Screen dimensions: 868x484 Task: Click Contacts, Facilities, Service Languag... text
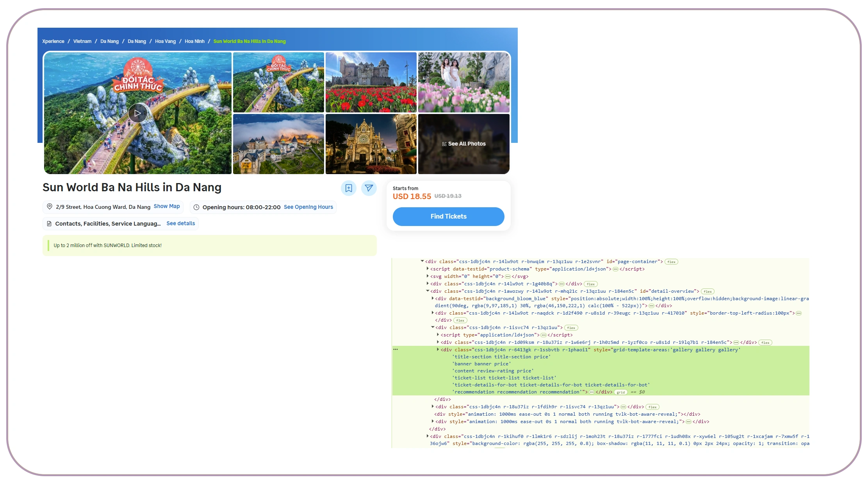[108, 224]
